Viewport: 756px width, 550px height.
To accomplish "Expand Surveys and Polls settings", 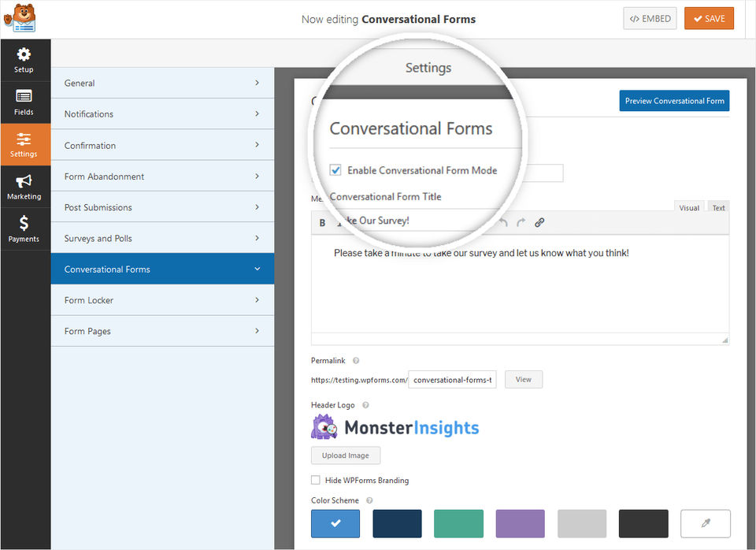I will pyautogui.click(x=162, y=238).
